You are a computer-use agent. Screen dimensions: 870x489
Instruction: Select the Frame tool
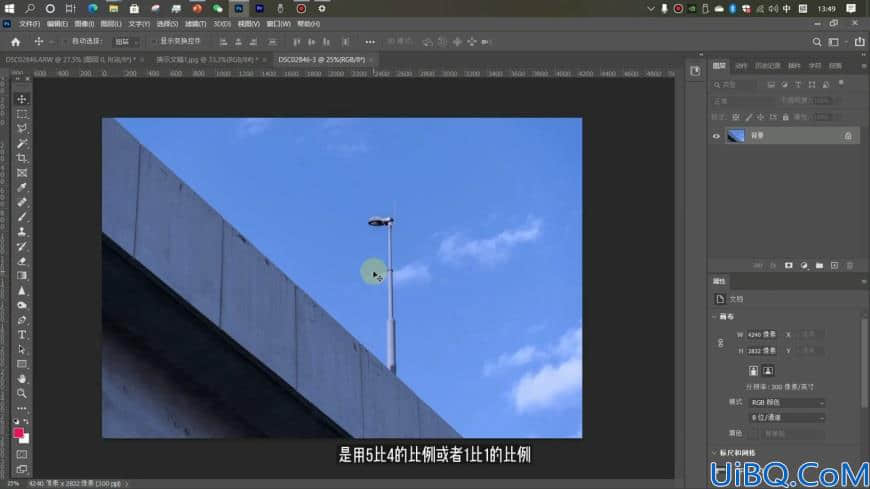[x=22, y=173]
